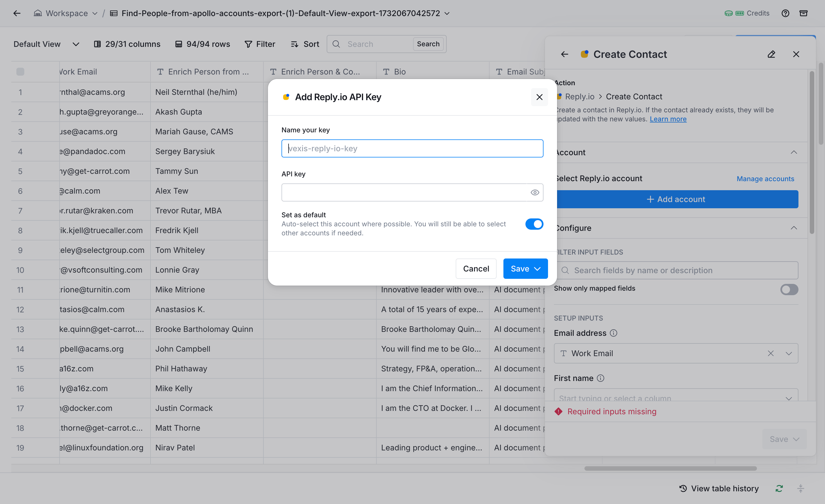Click back arrow in Create Contact panel
This screenshot has height=504, width=825.
pos(564,54)
